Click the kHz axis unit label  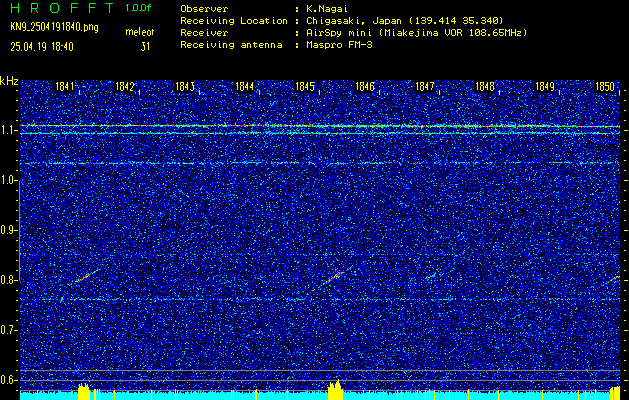click(9, 81)
